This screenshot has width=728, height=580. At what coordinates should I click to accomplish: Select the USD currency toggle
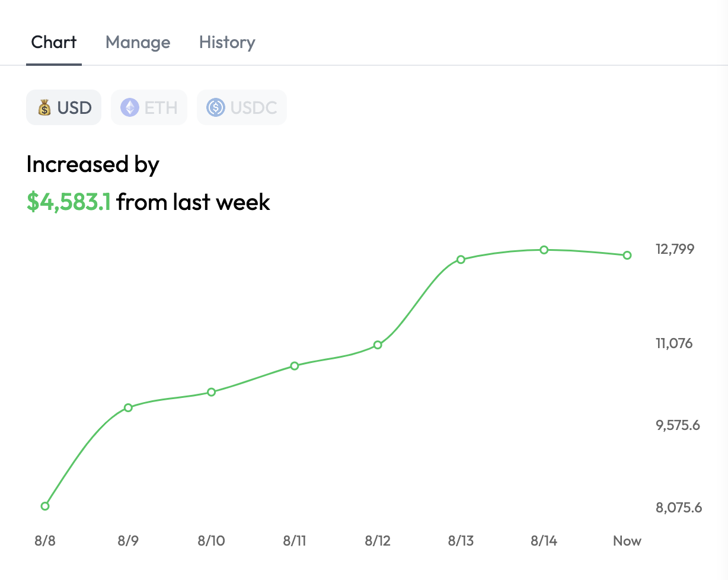[64, 108]
